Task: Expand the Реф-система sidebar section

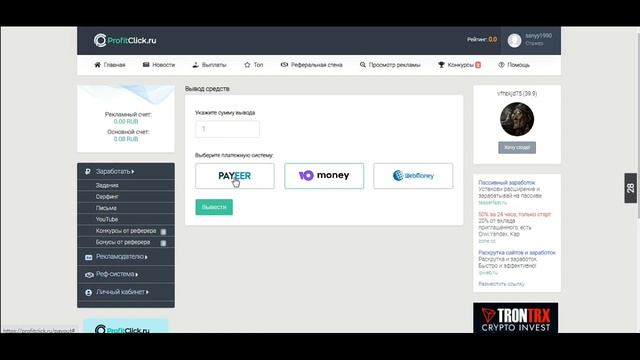Action: pyautogui.click(x=126, y=274)
